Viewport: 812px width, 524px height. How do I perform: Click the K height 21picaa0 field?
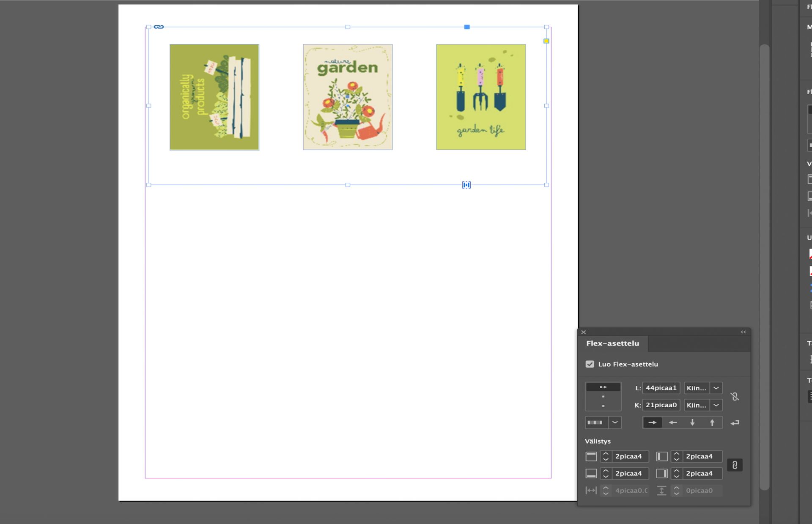(661, 405)
